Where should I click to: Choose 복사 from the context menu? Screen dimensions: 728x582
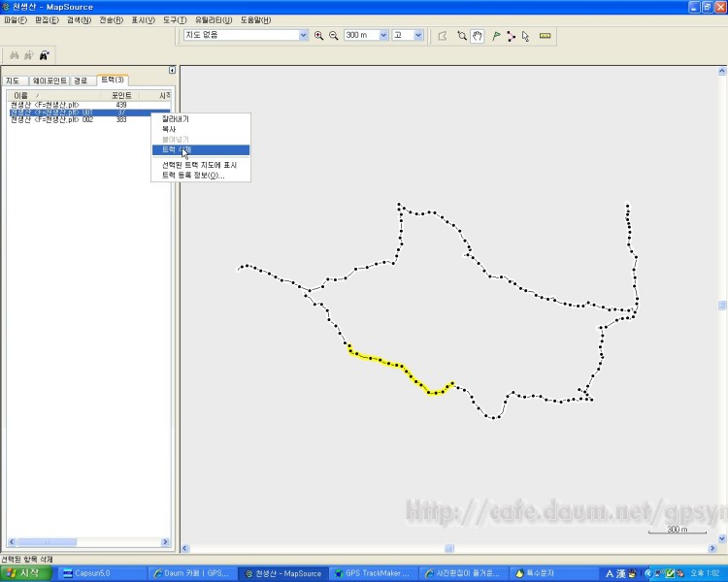click(201, 129)
